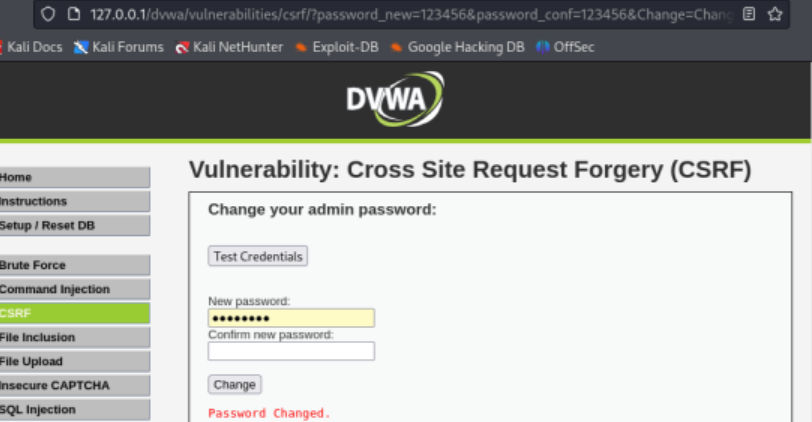Open the Instructions menu item

click(74, 201)
